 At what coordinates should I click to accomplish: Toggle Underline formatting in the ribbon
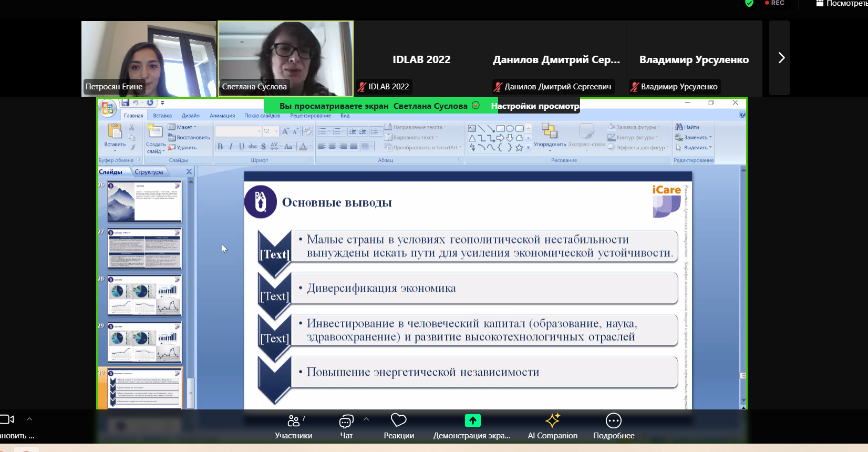click(242, 147)
